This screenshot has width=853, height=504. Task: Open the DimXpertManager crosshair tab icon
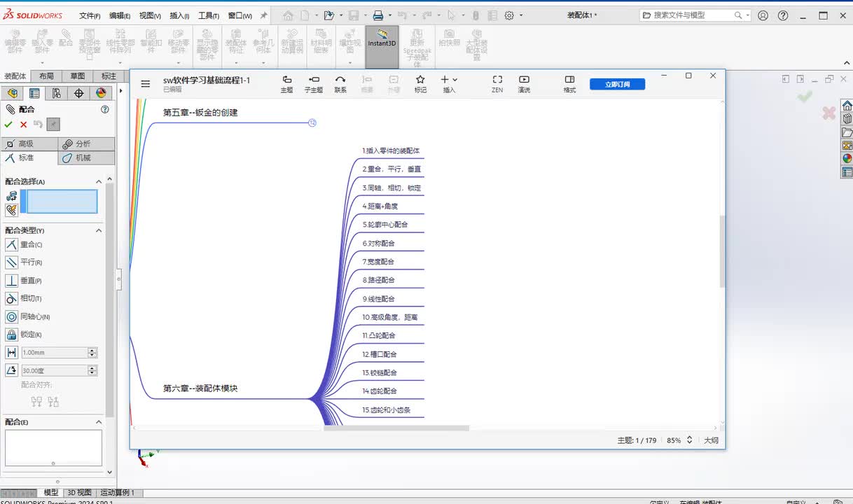point(79,93)
